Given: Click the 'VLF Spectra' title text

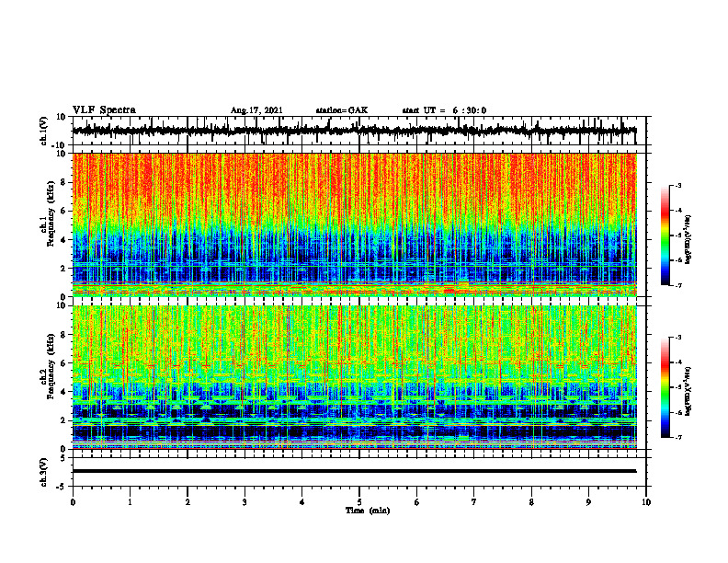Looking at the screenshot, I should coord(104,110).
